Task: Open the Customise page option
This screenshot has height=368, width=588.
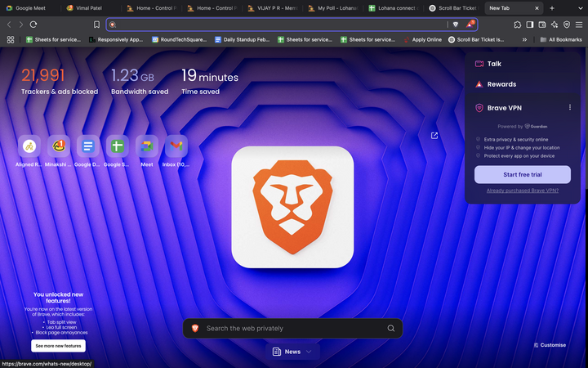Action: [x=550, y=345]
